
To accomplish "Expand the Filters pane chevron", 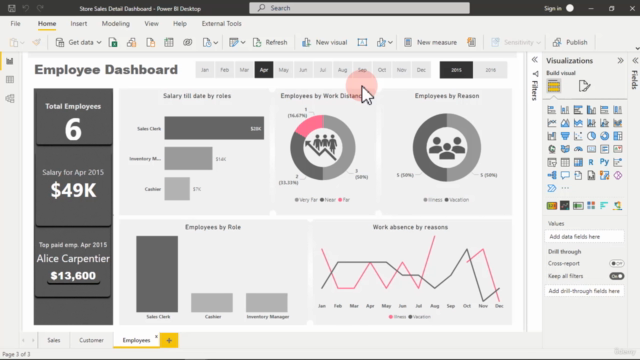I will point(534,60).
